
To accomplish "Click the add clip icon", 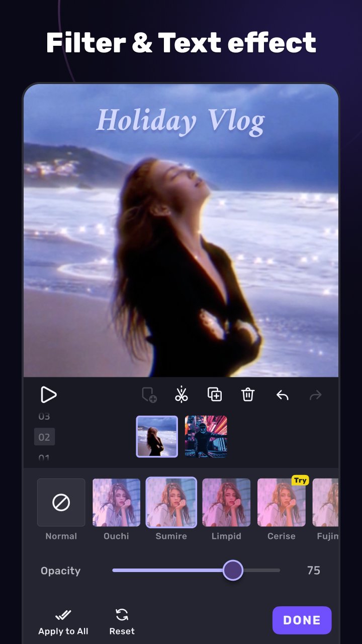I will point(149,395).
